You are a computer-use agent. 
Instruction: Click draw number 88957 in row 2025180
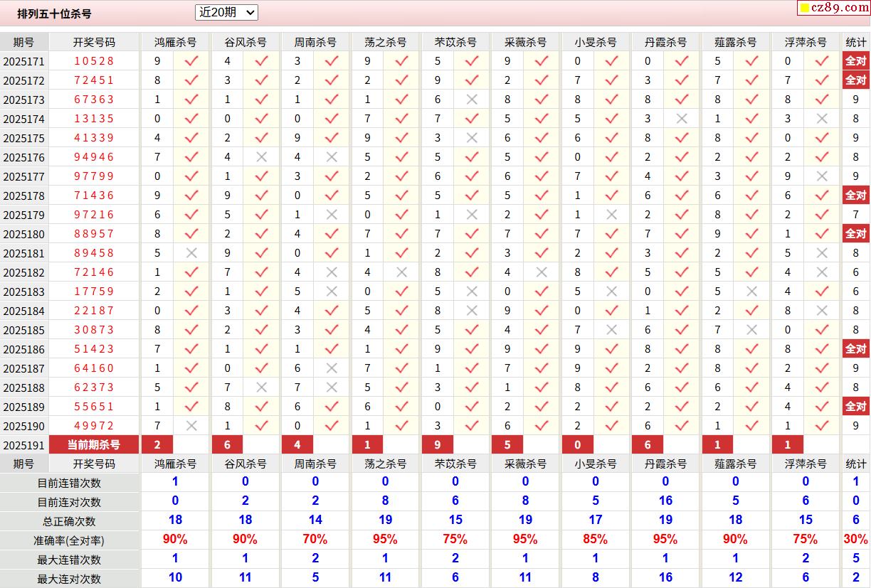tap(94, 234)
